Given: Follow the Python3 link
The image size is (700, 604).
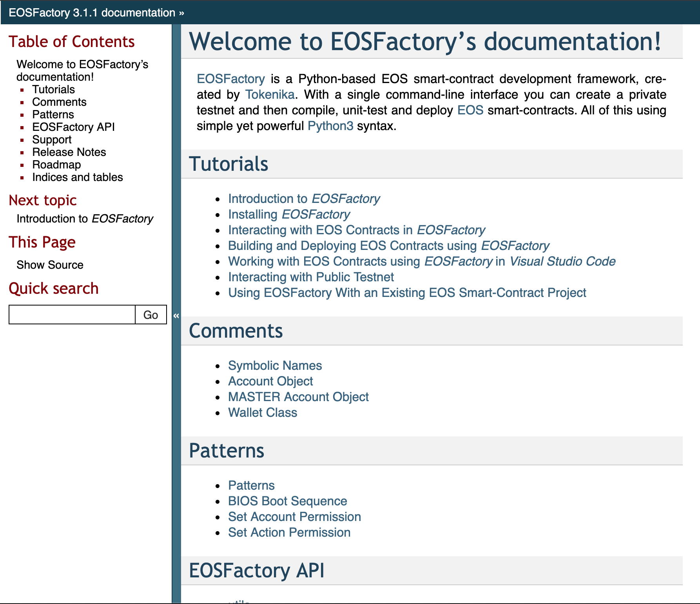Looking at the screenshot, I should pyautogui.click(x=330, y=126).
